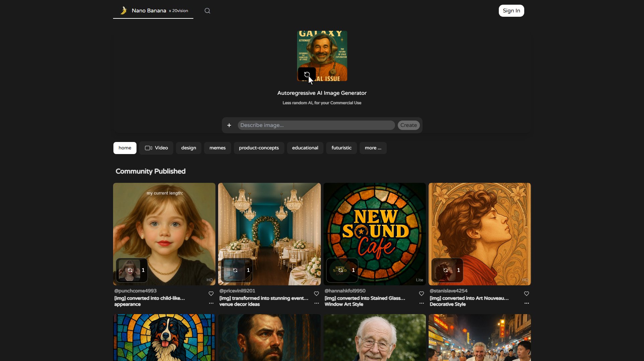Image resolution: width=644 pixels, height=361 pixels.
Task: Click the Sign In button
Action: [511, 11]
